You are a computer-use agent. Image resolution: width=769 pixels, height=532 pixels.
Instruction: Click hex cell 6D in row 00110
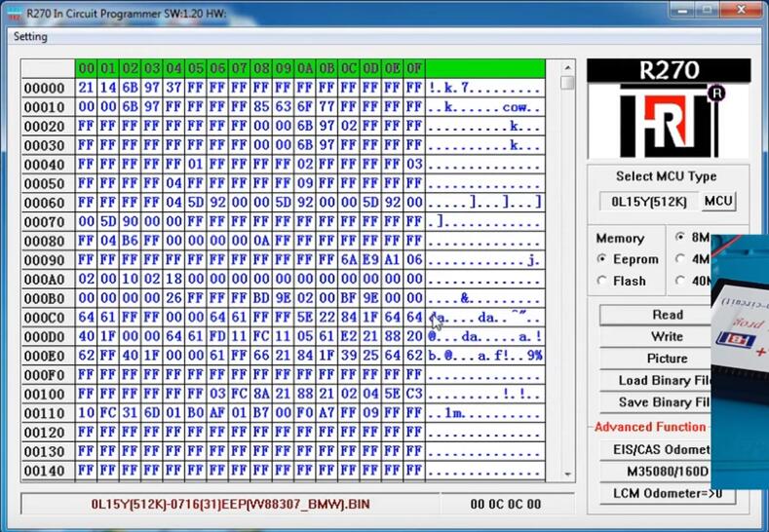151,413
